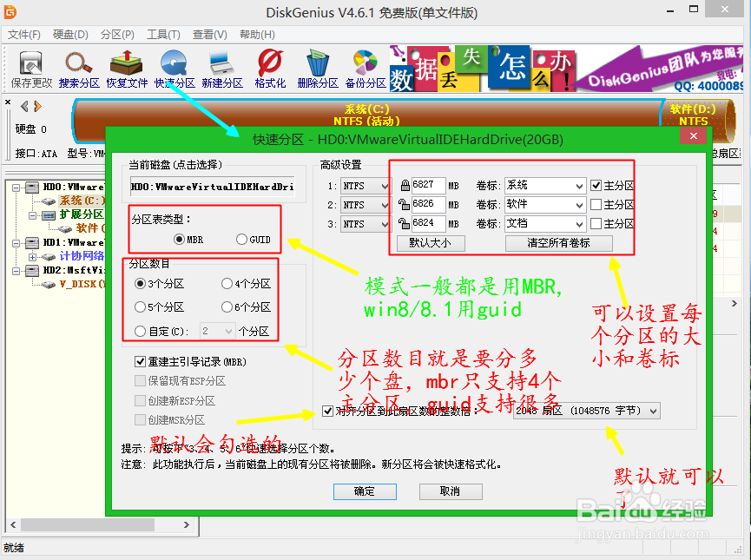751x560 pixels.
Task: Open 分区(P) menu
Action: 117,35
